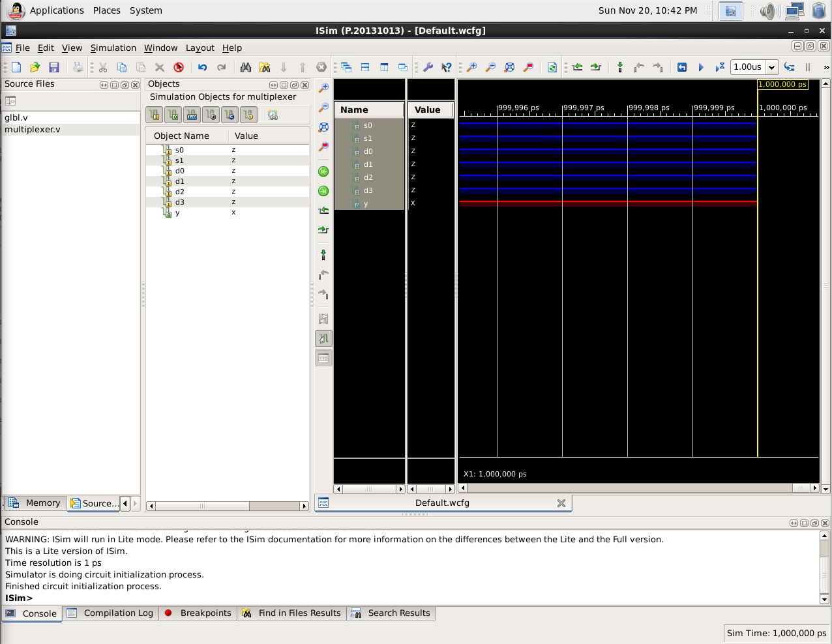Tile windows horizontally via toolbar icon
The height and width of the screenshot is (644, 832).
click(365, 67)
